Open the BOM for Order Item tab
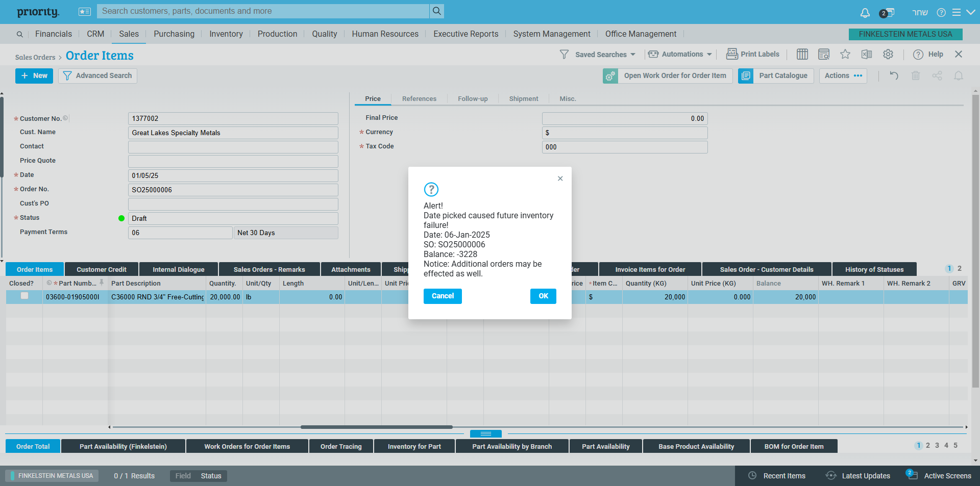This screenshot has height=486, width=980. pyautogui.click(x=794, y=446)
